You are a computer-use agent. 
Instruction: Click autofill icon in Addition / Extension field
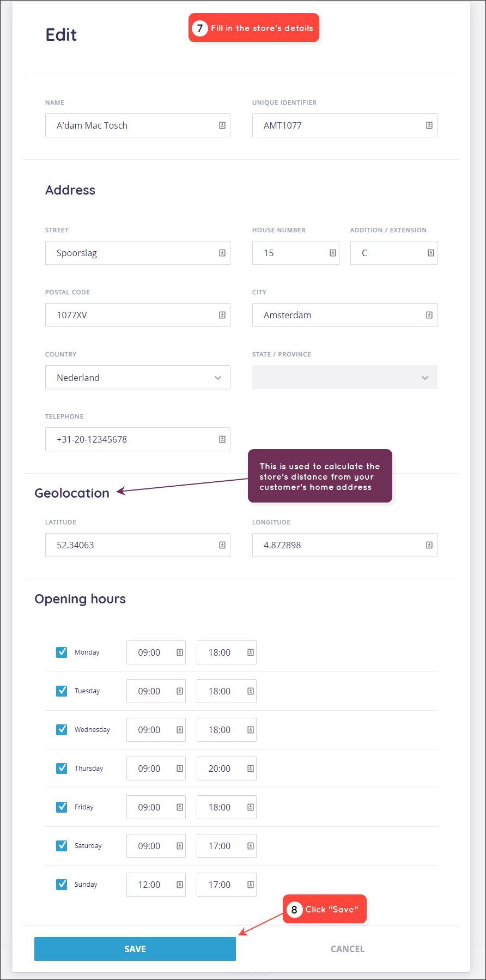[431, 253]
